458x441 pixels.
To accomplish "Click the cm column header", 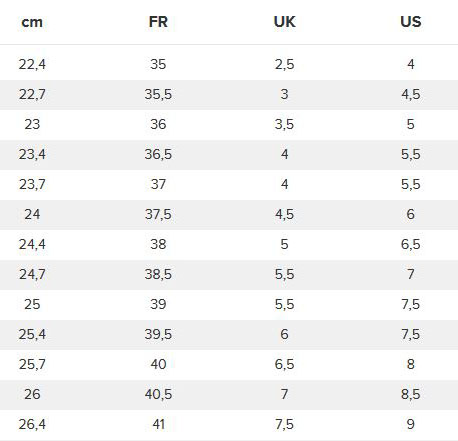I will coord(32,22).
